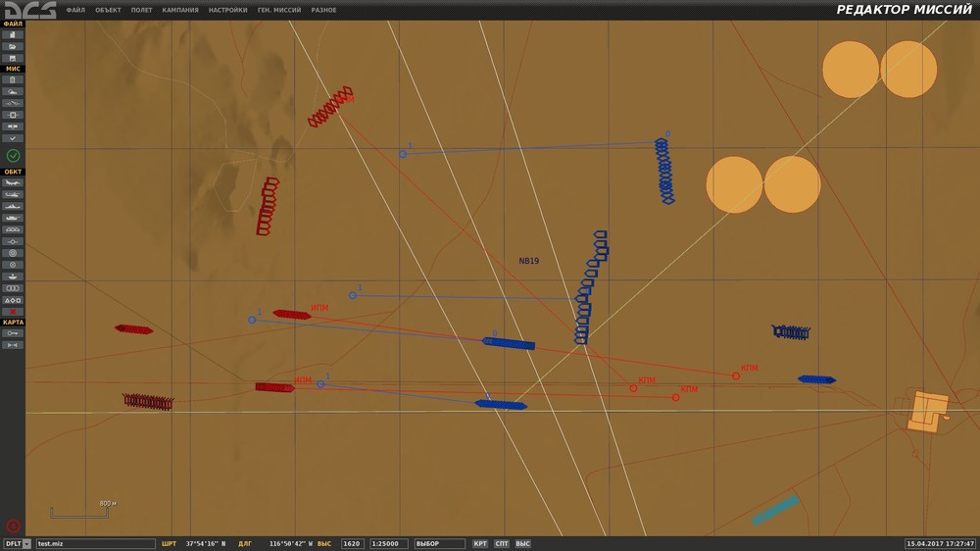Toggle the ВЫС altitude layer button
Viewport: 980px width, 551px height.
[523, 543]
